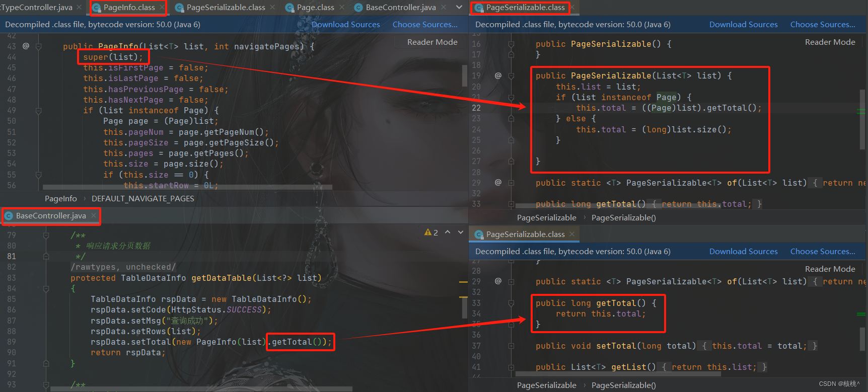Image resolution: width=868 pixels, height=392 pixels.
Task: Expand folded setTotal method at line 37
Action: 511,346
